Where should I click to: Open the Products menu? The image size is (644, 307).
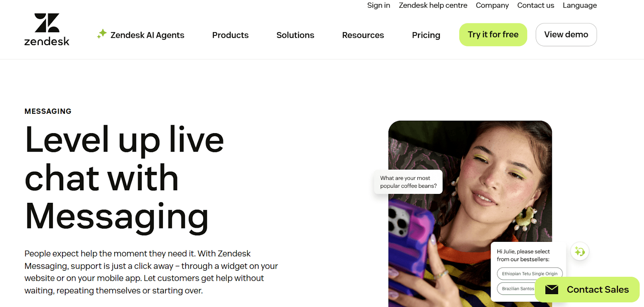[x=230, y=35]
